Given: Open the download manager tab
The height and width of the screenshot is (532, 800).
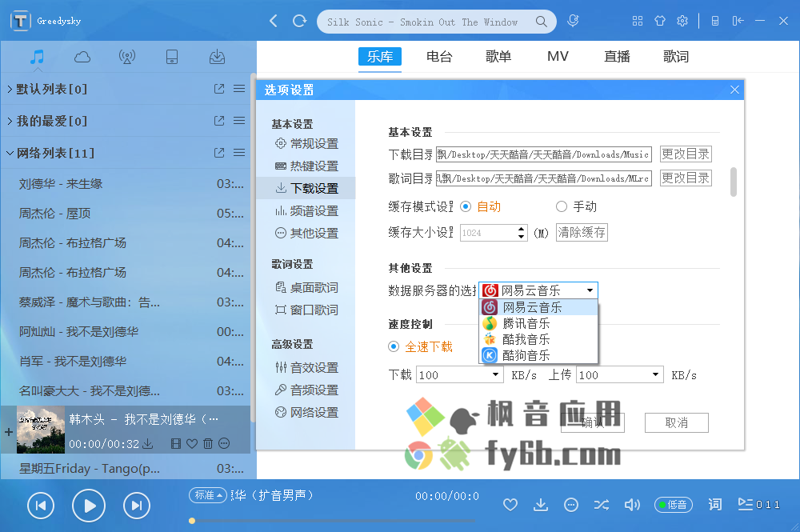Looking at the screenshot, I should [x=218, y=57].
